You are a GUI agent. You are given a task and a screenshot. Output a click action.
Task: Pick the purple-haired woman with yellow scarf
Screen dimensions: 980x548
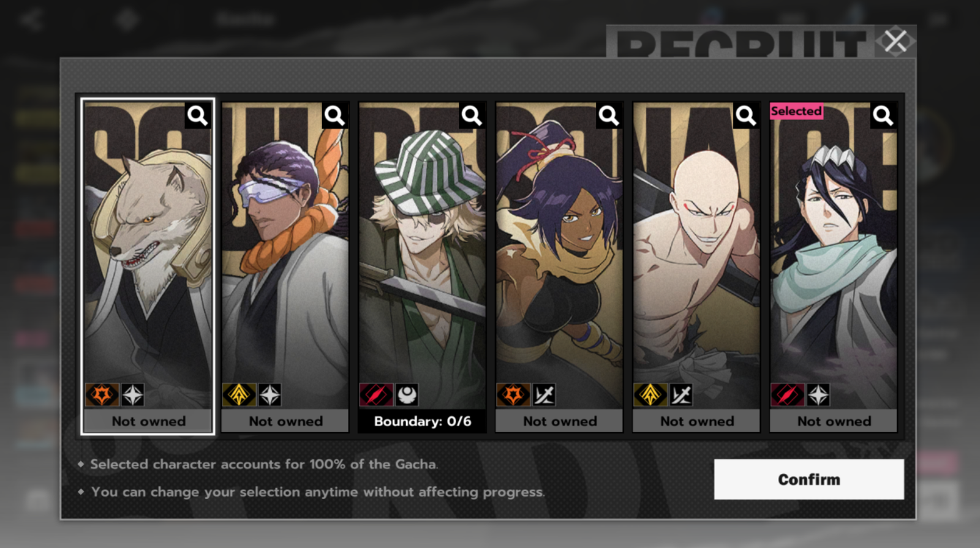pos(559,266)
